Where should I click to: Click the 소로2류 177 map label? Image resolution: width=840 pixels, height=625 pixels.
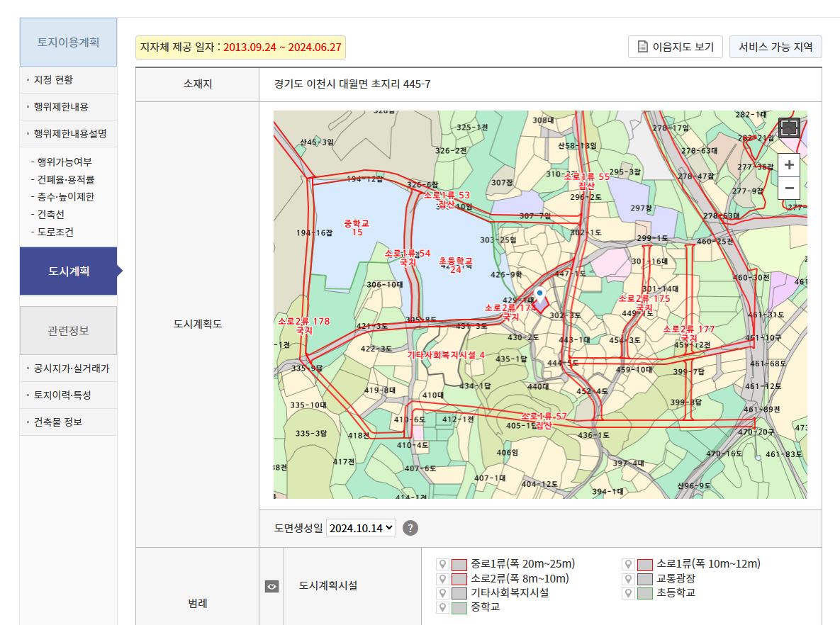(689, 334)
